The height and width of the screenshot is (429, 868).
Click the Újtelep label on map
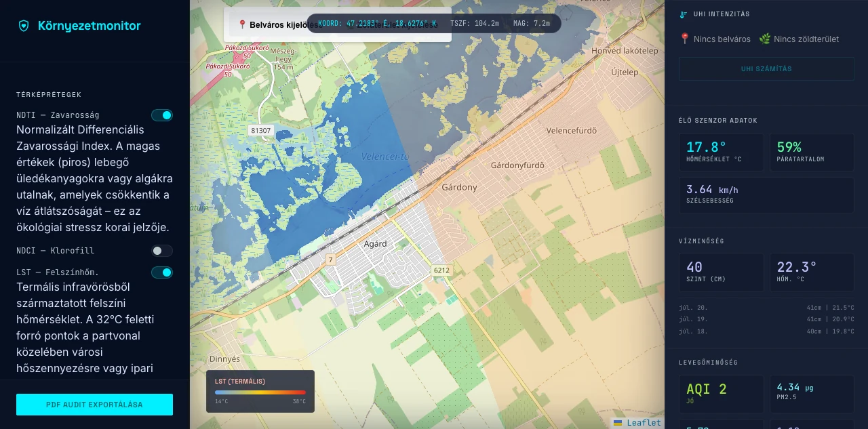[x=625, y=72]
